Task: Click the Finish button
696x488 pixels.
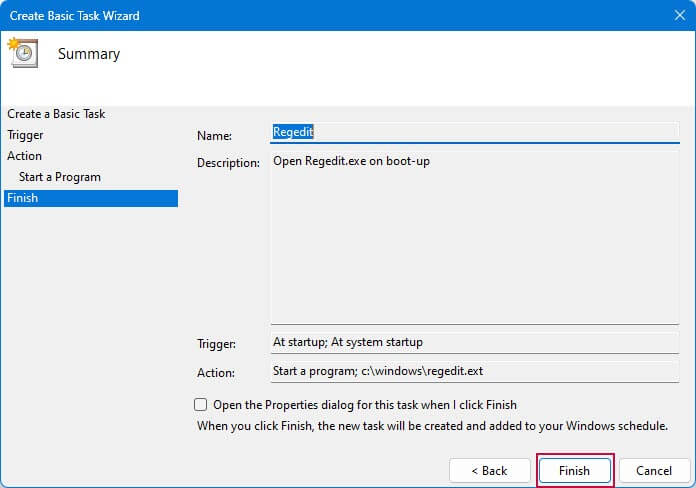Action: click(x=574, y=470)
